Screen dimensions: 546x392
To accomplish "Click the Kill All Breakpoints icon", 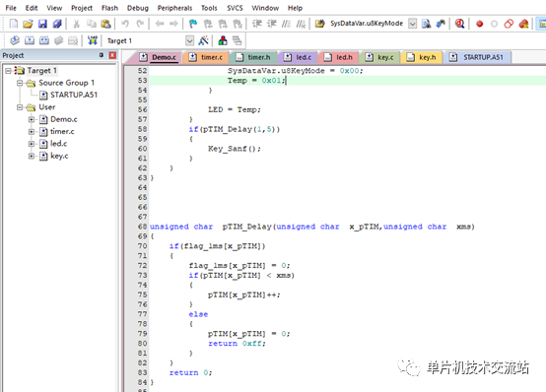I will 523,24.
